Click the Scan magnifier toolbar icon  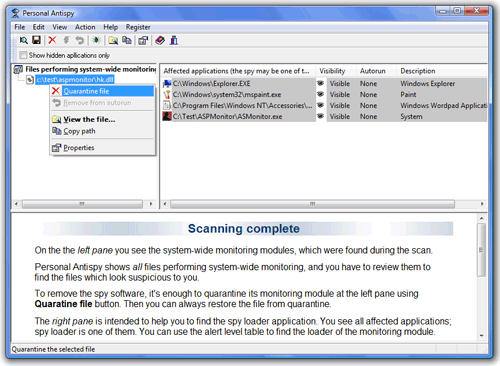click(24, 41)
